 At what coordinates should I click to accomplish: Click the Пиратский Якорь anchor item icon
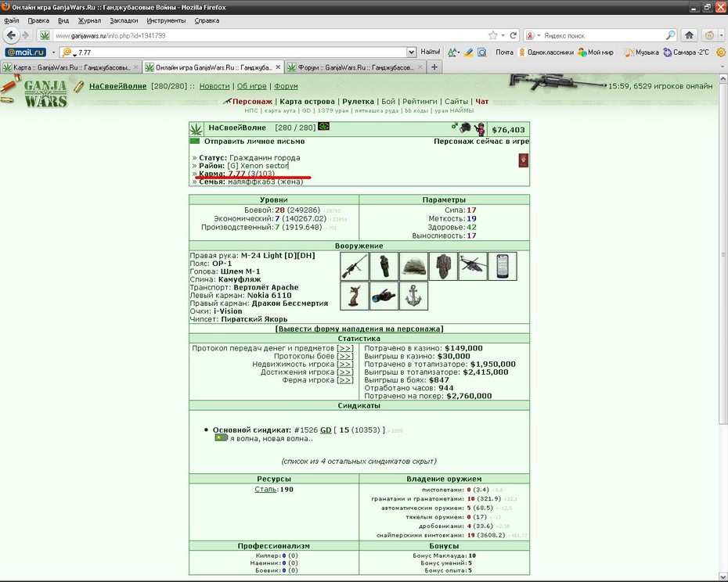(x=413, y=296)
